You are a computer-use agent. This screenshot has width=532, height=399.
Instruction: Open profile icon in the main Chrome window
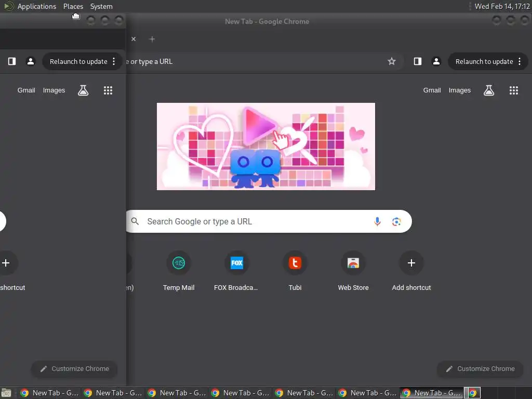tap(436, 61)
